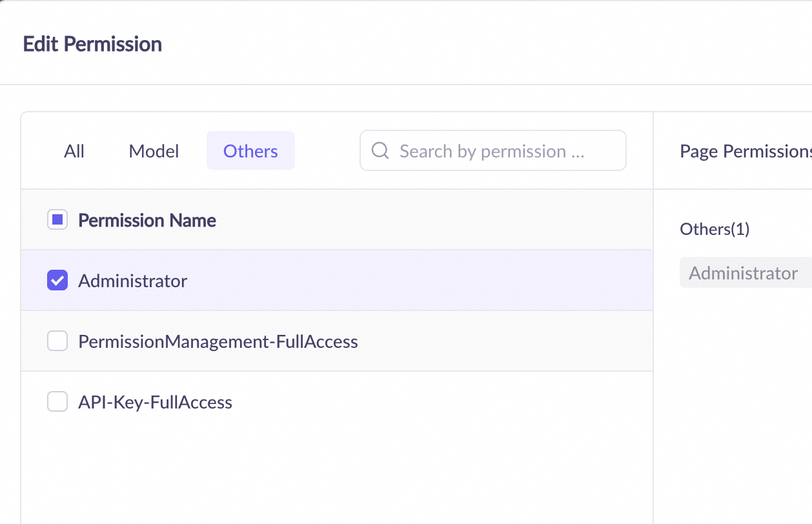Enable the PermissionManagement-FullAccess checkbox
Screen dimensions: 812x524
coord(57,341)
